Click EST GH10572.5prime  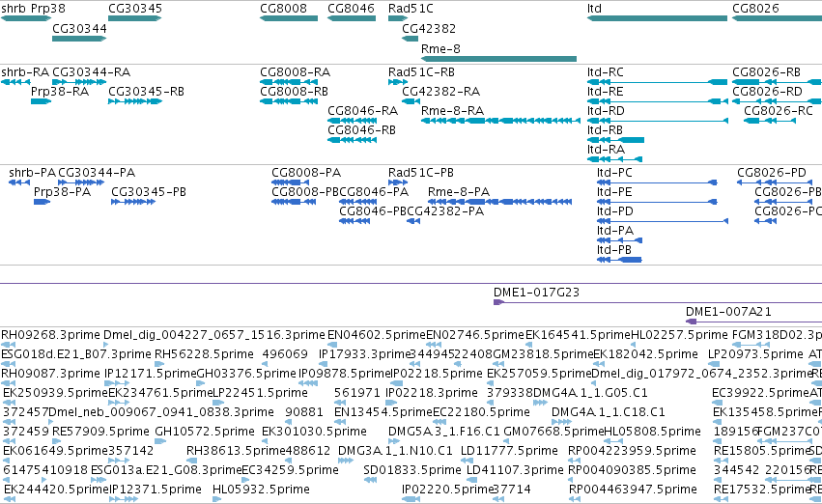[160, 440]
